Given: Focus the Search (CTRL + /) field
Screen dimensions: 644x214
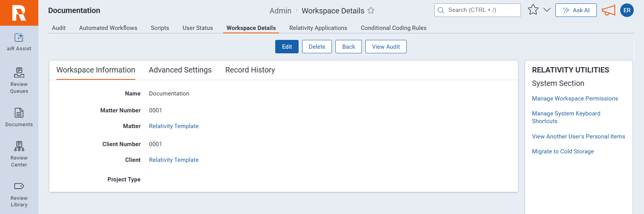Looking at the screenshot, I should [x=478, y=10].
